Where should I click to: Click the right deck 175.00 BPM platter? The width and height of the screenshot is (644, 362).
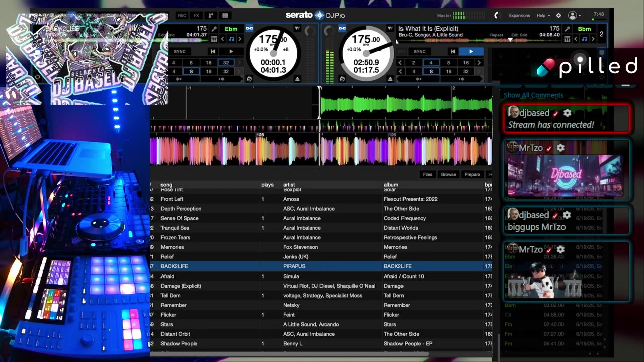(x=366, y=53)
